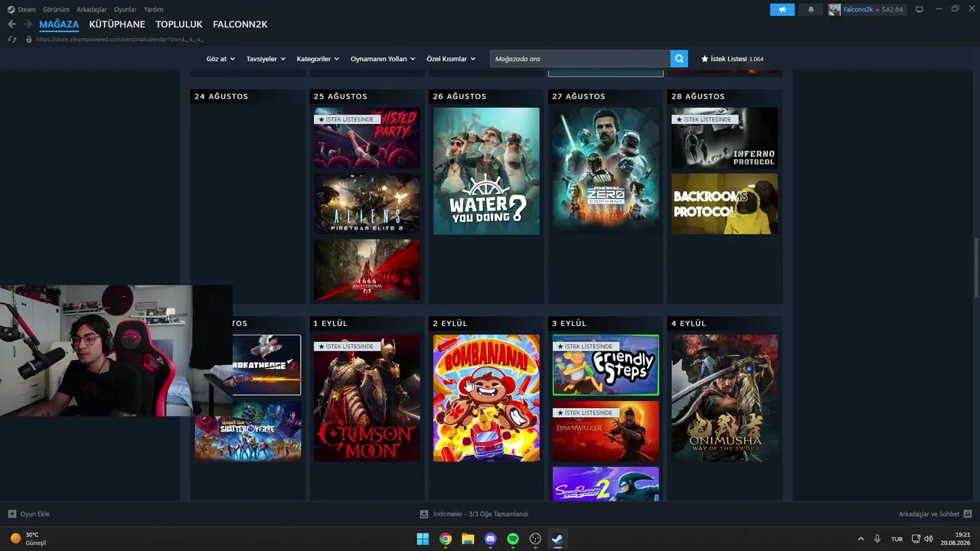The image size is (980, 551).
Task: Open the Bombanana game thumbnail
Action: (486, 398)
